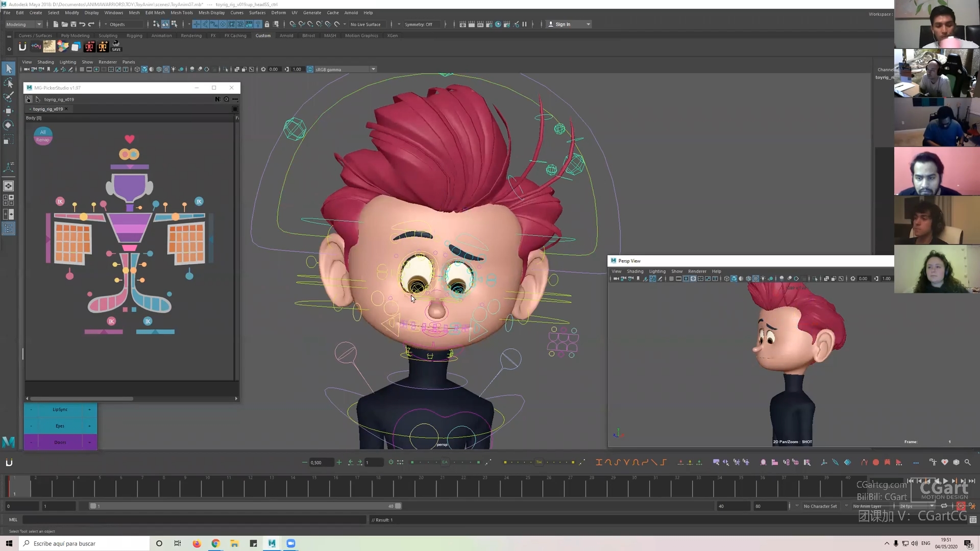Viewport: 980px width, 551px height.
Task: Switch to the Animation shelf tab
Action: coord(161,36)
